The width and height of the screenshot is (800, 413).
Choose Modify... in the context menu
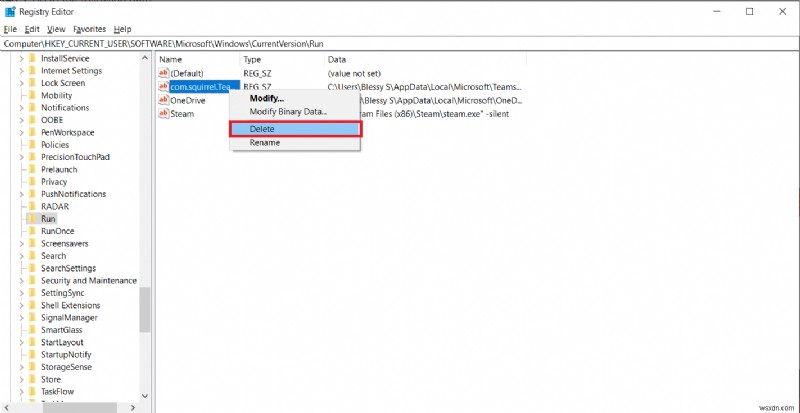[x=267, y=98]
